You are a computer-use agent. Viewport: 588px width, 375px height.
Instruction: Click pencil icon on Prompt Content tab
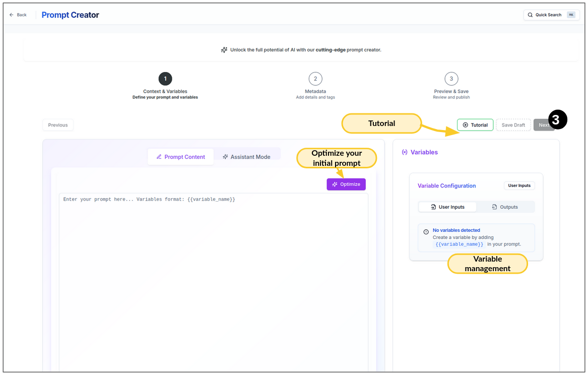tap(159, 157)
